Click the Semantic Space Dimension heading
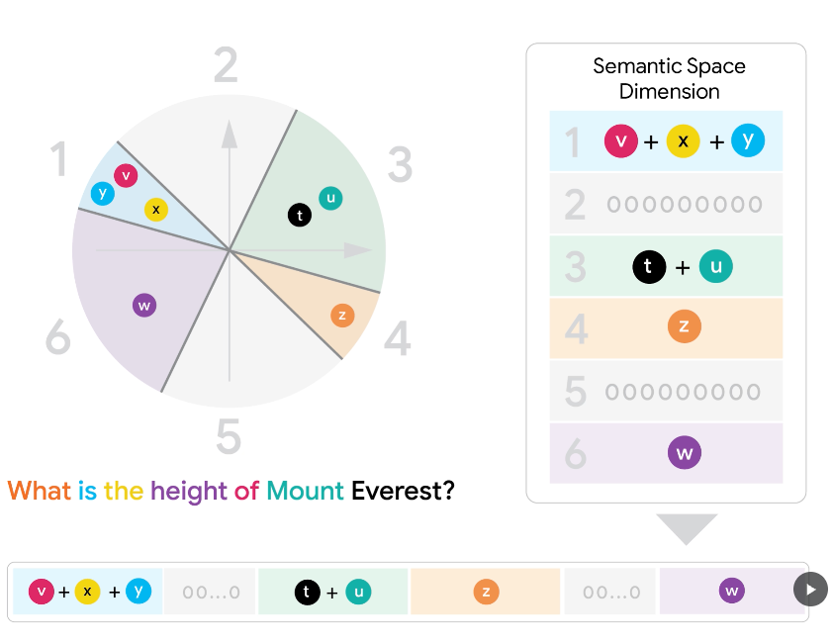 click(x=669, y=79)
